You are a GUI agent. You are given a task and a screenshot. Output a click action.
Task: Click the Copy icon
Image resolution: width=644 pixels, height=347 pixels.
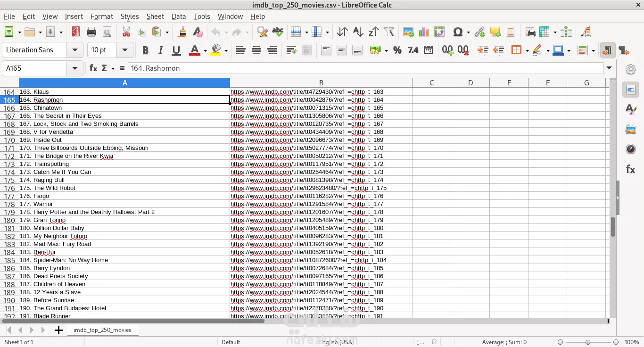pos(141,32)
